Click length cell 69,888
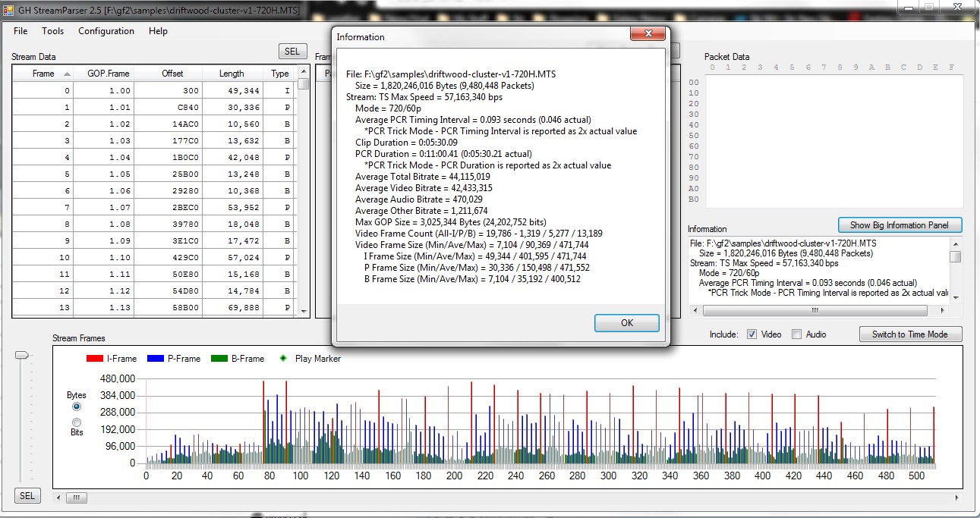980x518 pixels. (232, 308)
